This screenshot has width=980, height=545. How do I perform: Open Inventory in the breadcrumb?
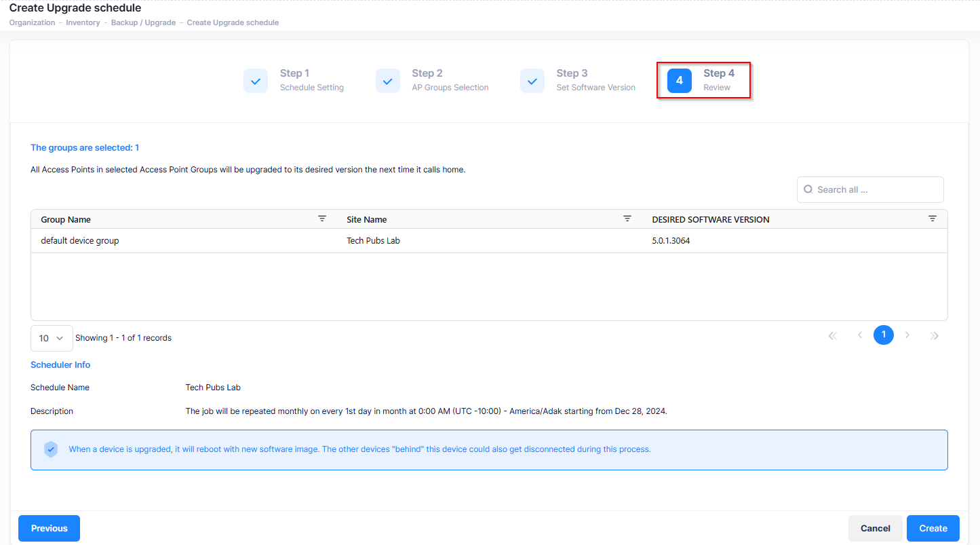click(x=83, y=22)
